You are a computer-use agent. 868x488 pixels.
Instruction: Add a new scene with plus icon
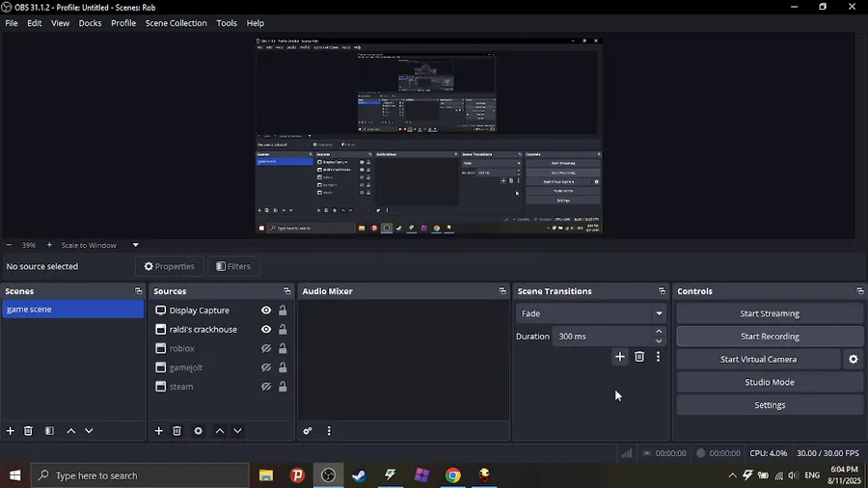tap(10, 431)
